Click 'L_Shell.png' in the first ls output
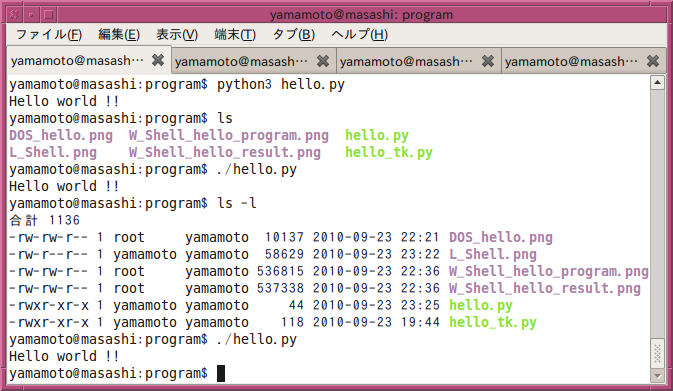 (53, 152)
